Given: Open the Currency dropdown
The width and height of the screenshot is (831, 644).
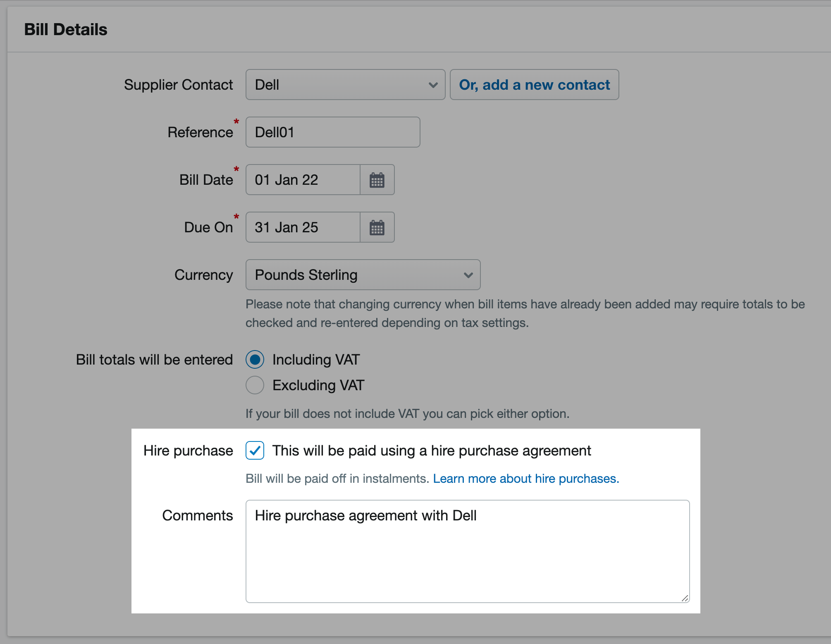Looking at the screenshot, I should [363, 274].
